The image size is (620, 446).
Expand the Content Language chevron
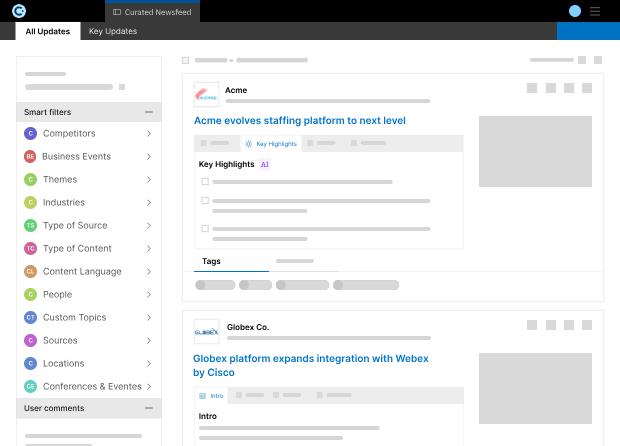149,271
